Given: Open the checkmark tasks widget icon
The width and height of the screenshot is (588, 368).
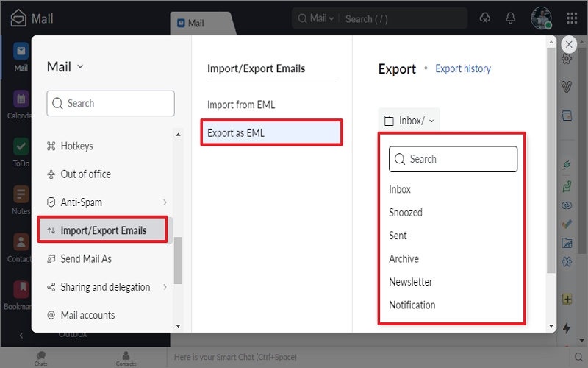Looking at the screenshot, I should [x=567, y=224].
